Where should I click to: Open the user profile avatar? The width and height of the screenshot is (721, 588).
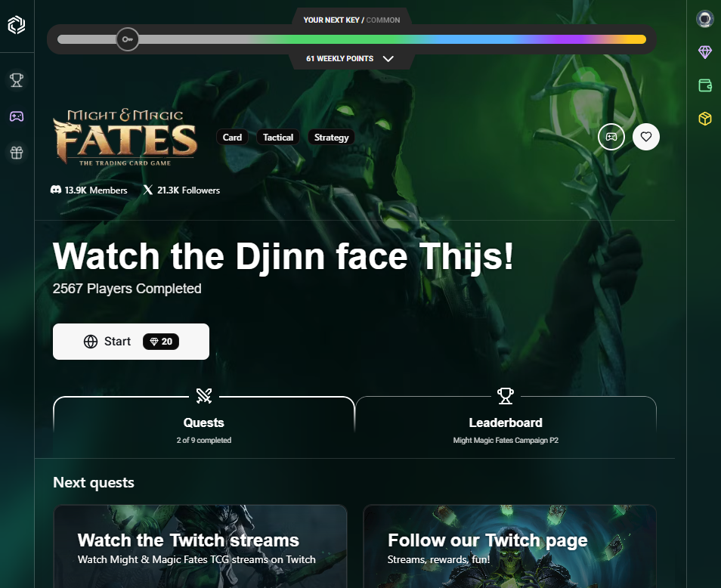click(x=704, y=19)
